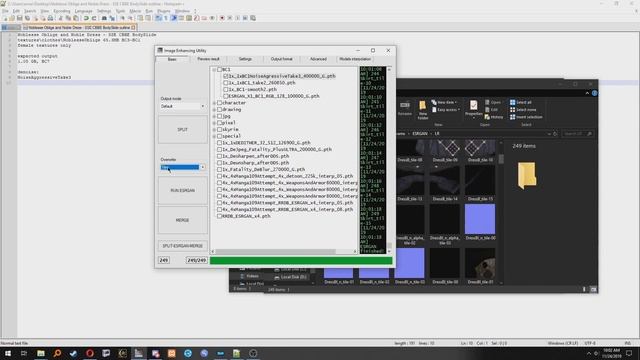Switch to the Advanced tab
Screen dimensions: 640x360
pos(318,59)
